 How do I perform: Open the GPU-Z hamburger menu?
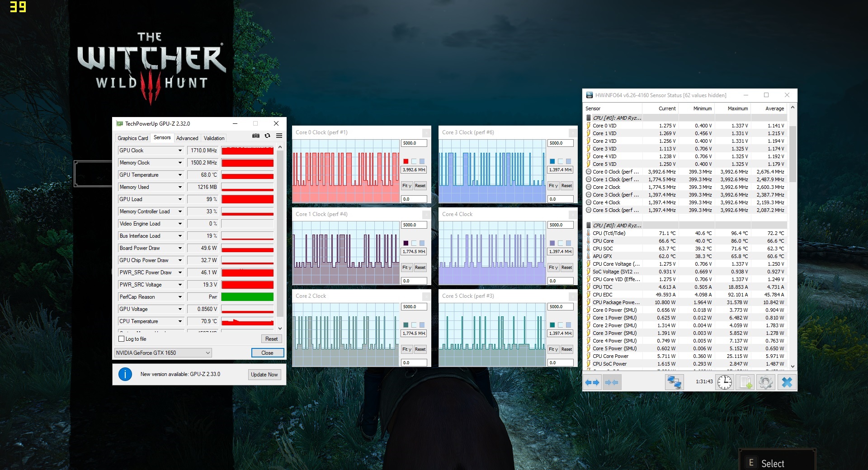click(279, 136)
